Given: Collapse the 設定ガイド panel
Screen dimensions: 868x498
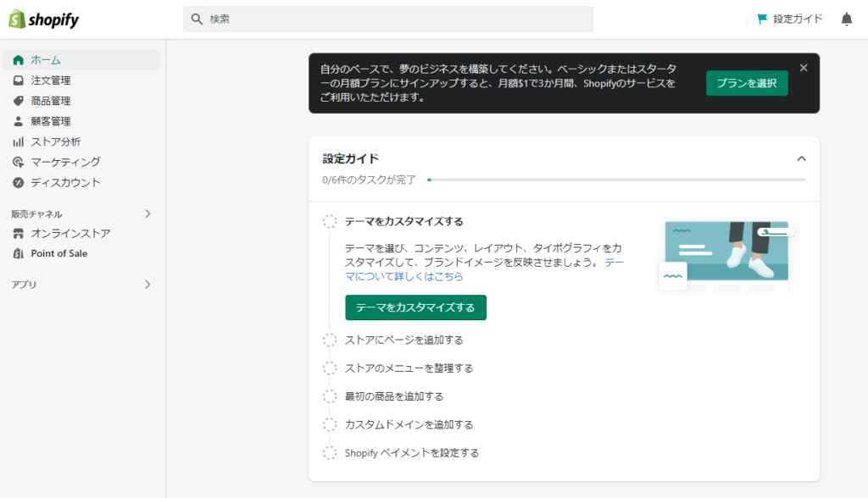Looking at the screenshot, I should pyautogui.click(x=802, y=158).
